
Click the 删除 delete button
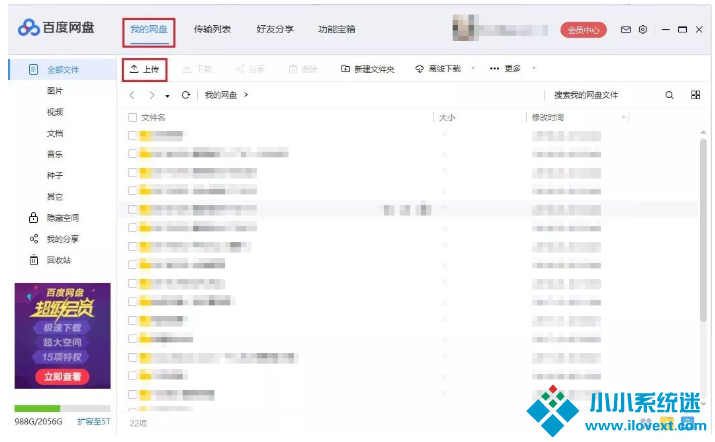coord(303,69)
